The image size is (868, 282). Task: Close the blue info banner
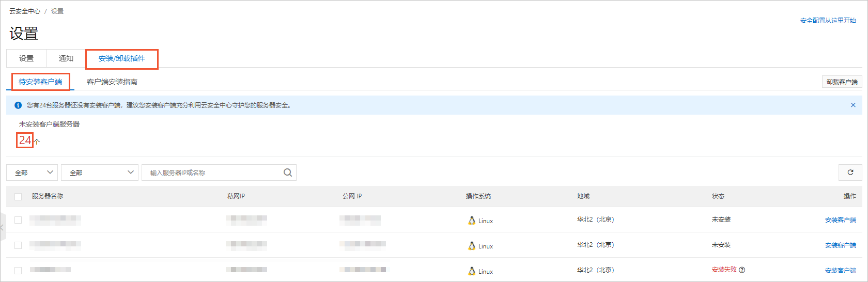(853, 105)
